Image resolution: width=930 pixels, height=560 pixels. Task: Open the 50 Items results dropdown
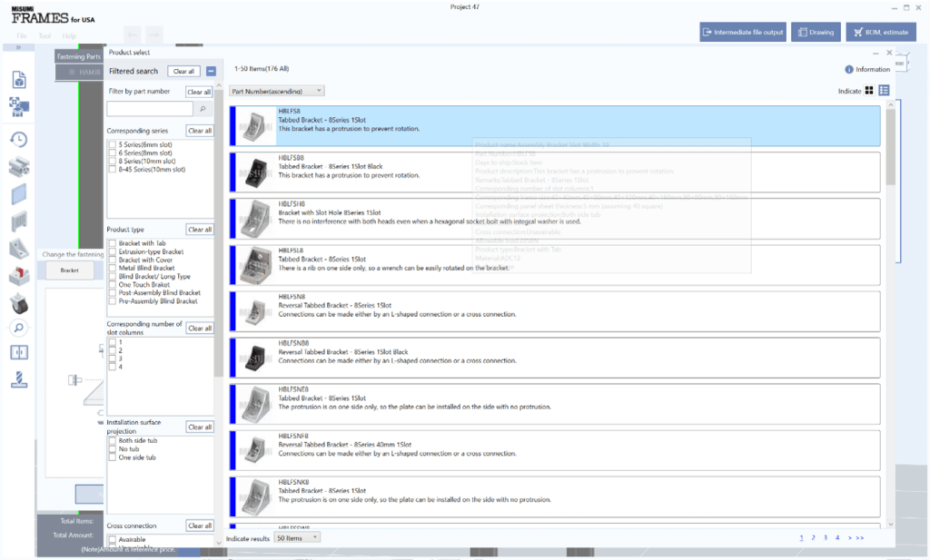[x=297, y=538]
